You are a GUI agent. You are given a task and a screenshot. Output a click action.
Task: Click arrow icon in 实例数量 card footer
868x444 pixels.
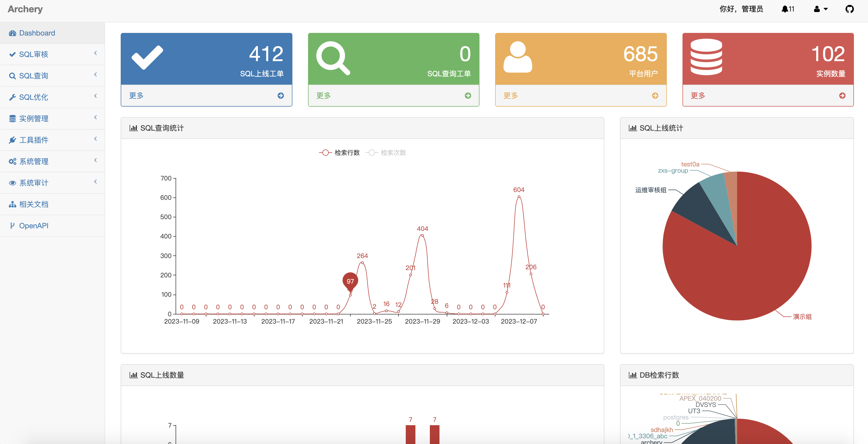842,96
